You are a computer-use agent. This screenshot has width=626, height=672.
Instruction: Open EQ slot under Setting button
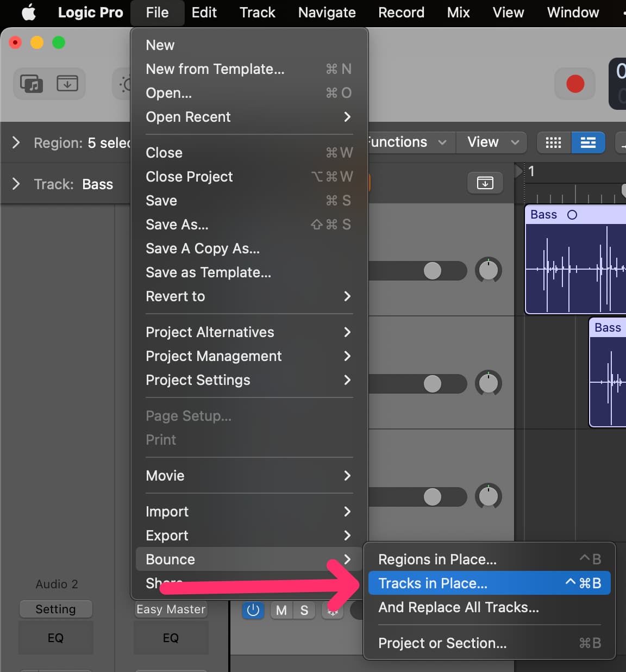pos(55,638)
